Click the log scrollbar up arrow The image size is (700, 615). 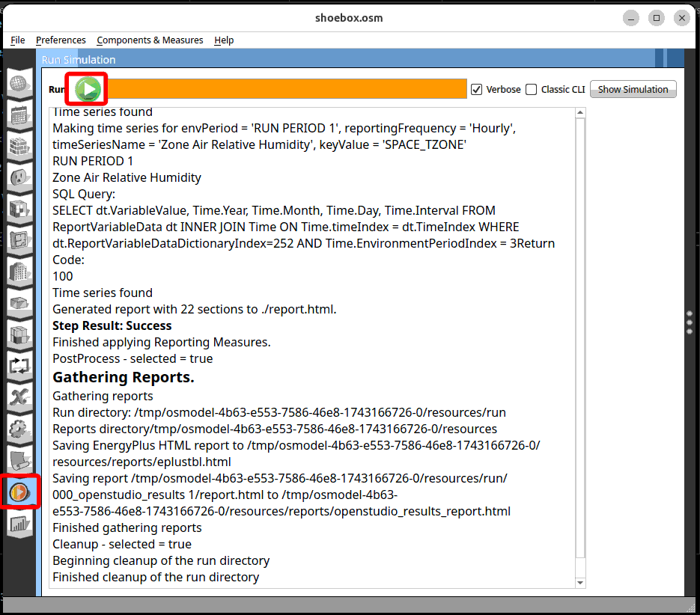(x=580, y=113)
